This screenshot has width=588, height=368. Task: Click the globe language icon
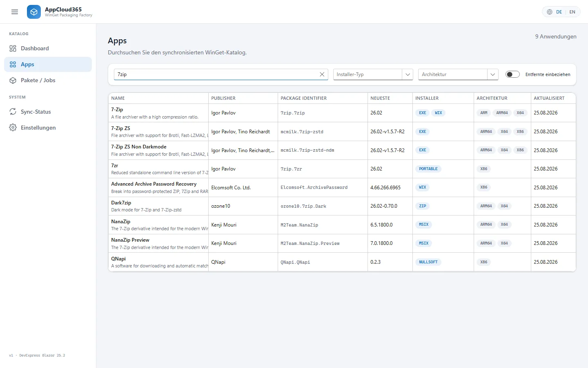(x=550, y=12)
